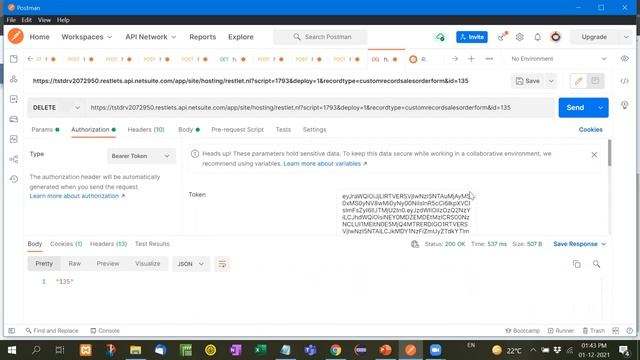Click the environment quick look eye icon
This screenshot has height=360, width=640.
[x=624, y=59]
